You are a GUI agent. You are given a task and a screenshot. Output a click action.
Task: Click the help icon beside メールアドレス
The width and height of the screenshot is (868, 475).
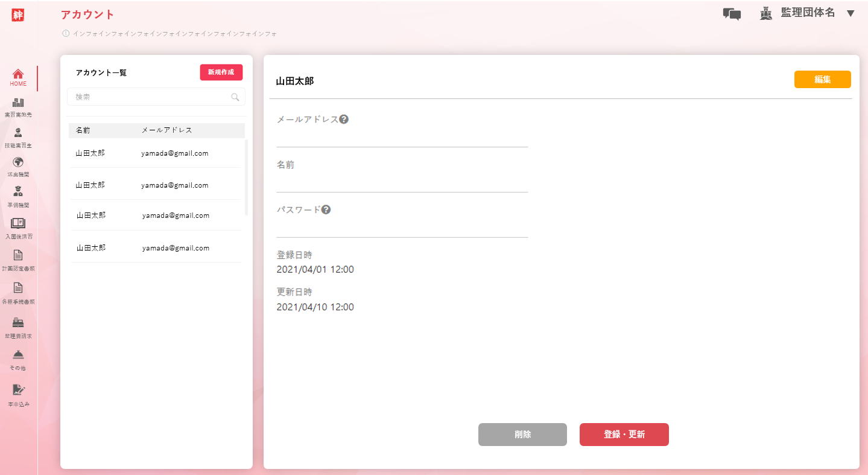coord(344,120)
